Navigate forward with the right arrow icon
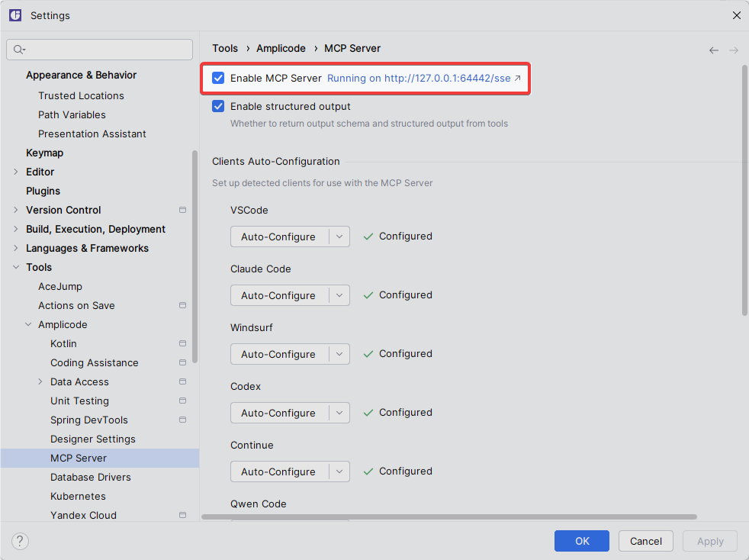 pyautogui.click(x=734, y=50)
